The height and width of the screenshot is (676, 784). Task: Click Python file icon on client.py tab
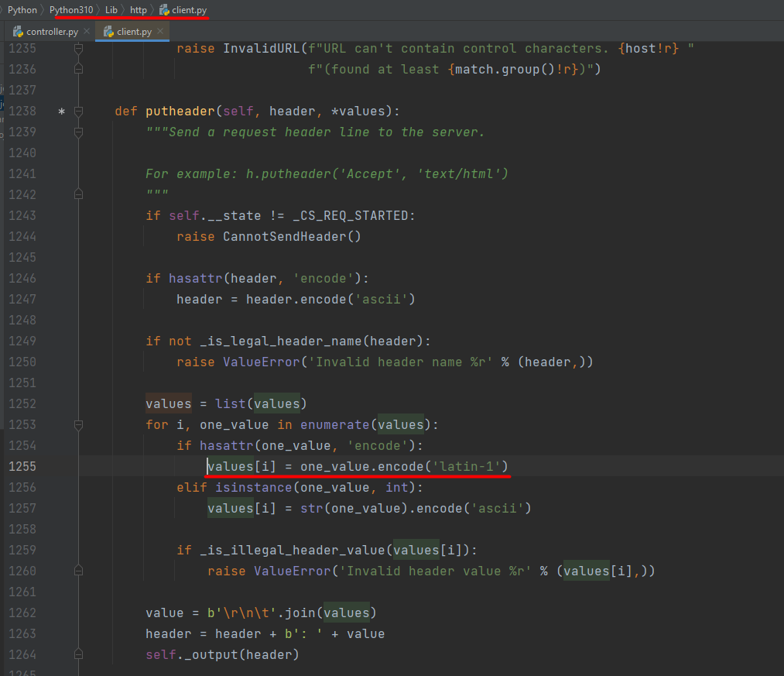[x=108, y=32]
